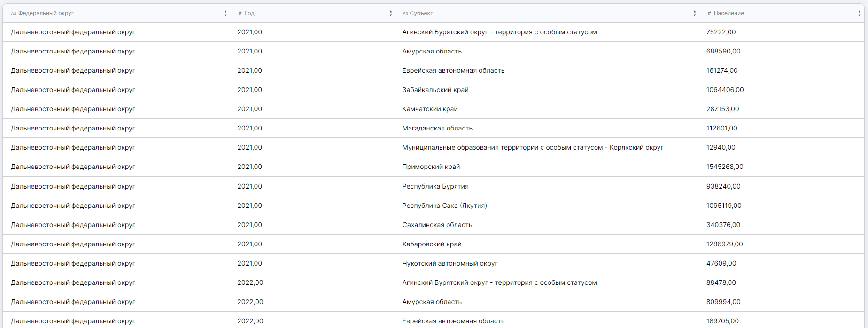Select population value 1545268,00
Image resolution: width=868 pixels, height=328 pixels.
pos(724,167)
